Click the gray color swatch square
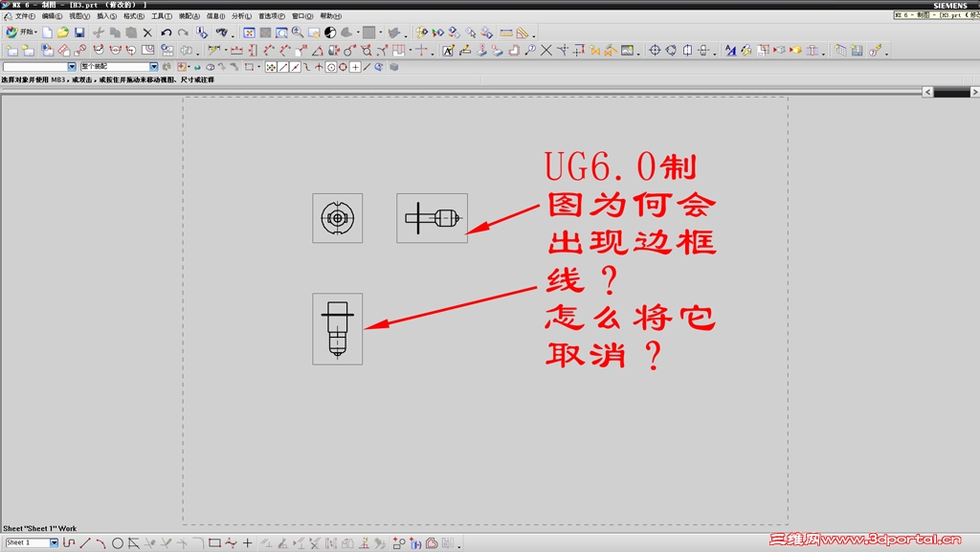980x552 pixels. pos(368,33)
